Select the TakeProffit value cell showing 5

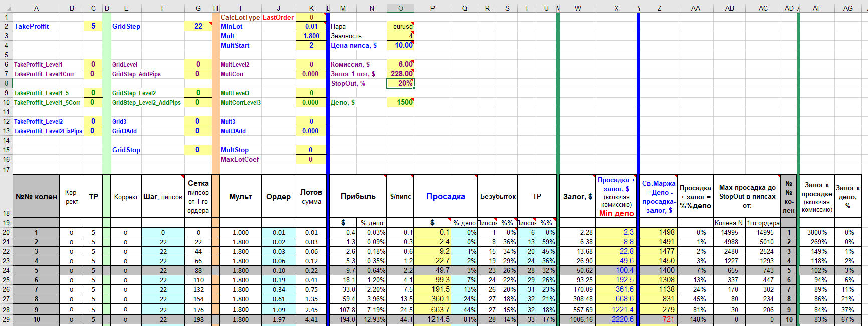click(x=93, y=26)
